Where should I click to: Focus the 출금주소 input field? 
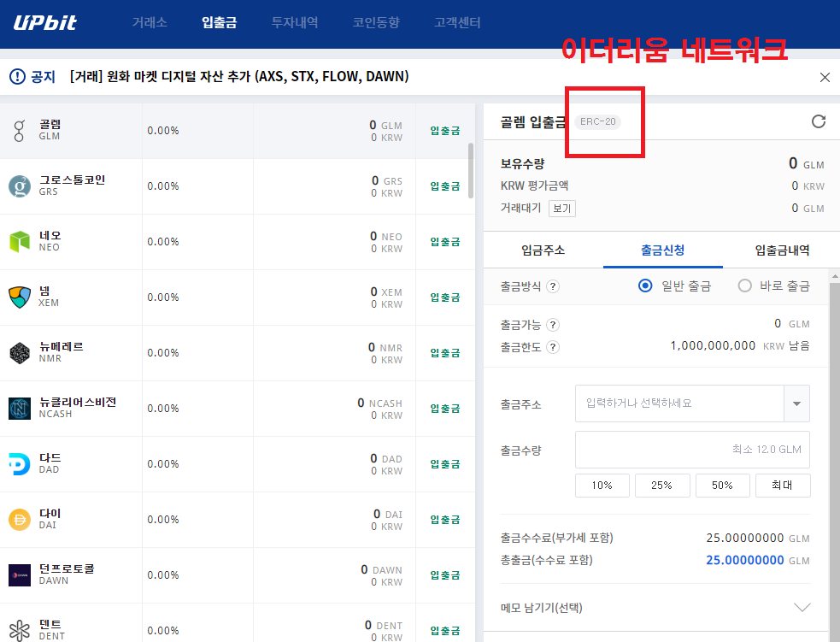pos(679,403)
